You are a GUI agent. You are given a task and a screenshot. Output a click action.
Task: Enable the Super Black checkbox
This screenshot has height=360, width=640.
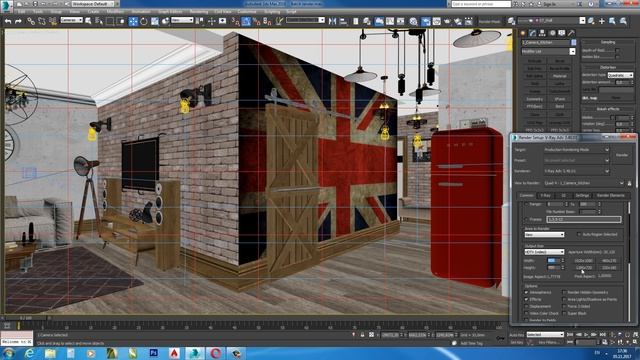click(564, 313)
